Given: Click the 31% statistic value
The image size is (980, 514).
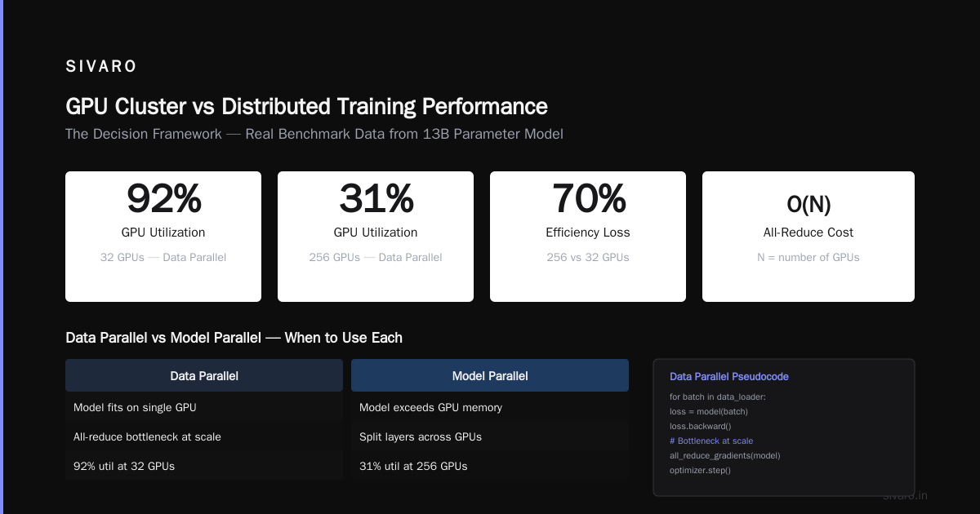Looking at the screenshot, I should tap(376, 198).
